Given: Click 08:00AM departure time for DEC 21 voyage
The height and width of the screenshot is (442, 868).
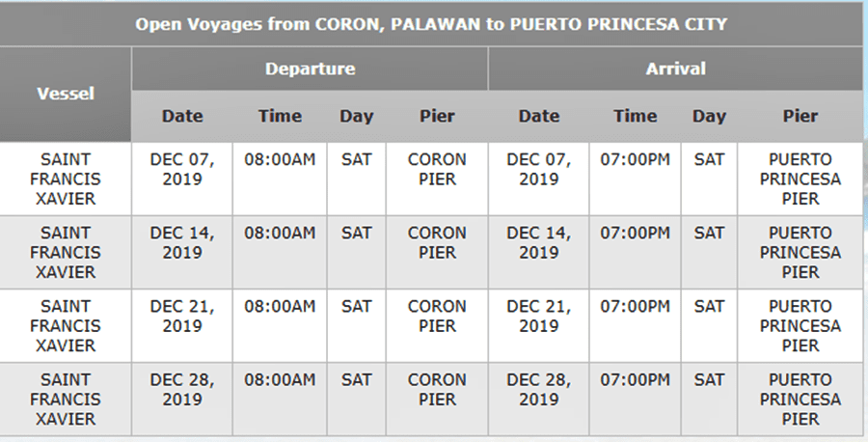Looking at the screenshot, I should coord(280,307).
